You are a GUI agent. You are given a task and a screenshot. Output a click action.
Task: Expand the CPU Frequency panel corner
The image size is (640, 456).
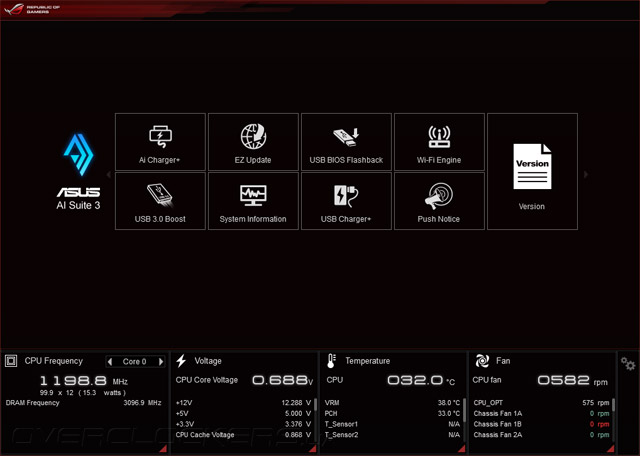(x=163, y=449)
